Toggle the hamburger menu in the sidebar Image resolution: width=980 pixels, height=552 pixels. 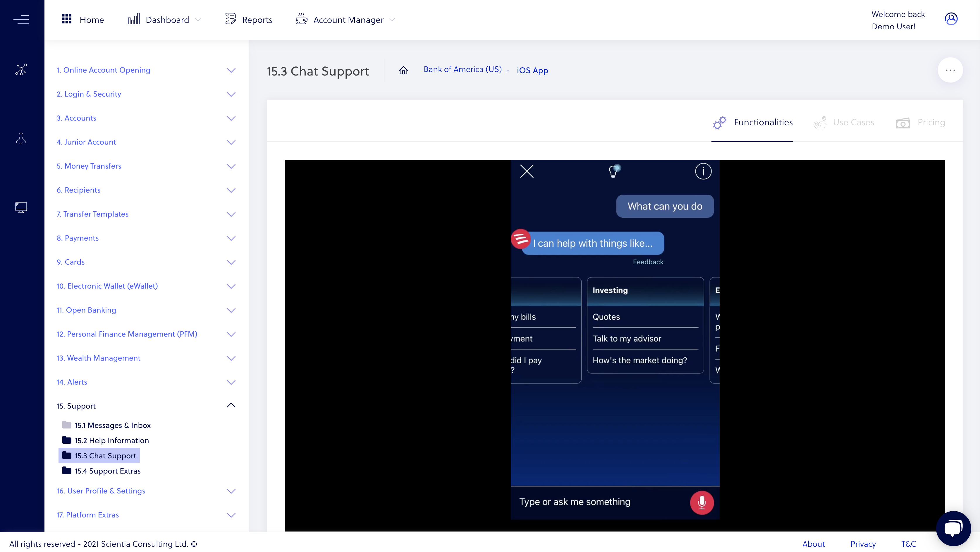click(21, 19)
